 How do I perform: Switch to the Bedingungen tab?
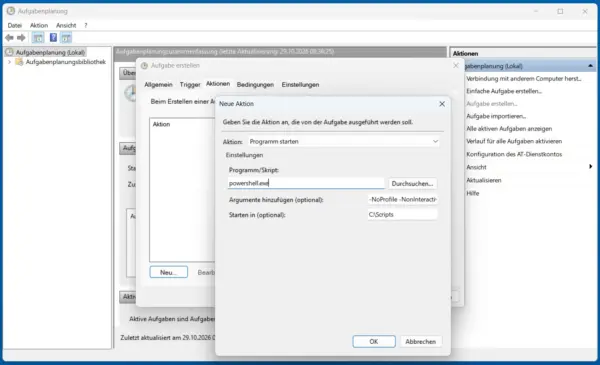(x=255, y=85)
